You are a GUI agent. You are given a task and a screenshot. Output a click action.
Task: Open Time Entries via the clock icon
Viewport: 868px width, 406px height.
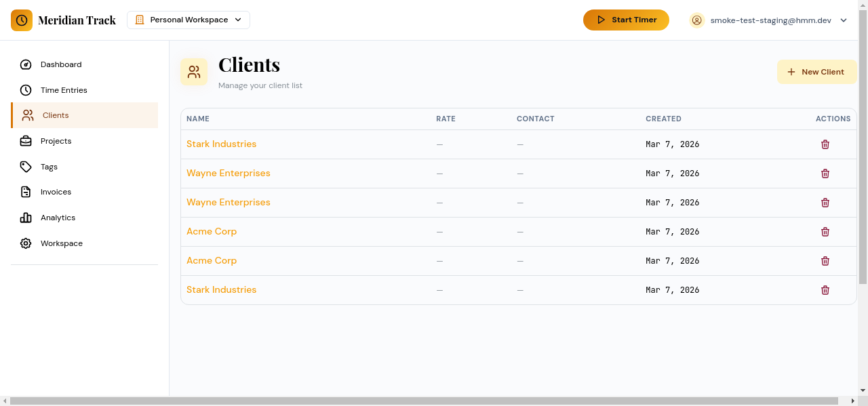[26, 90]
